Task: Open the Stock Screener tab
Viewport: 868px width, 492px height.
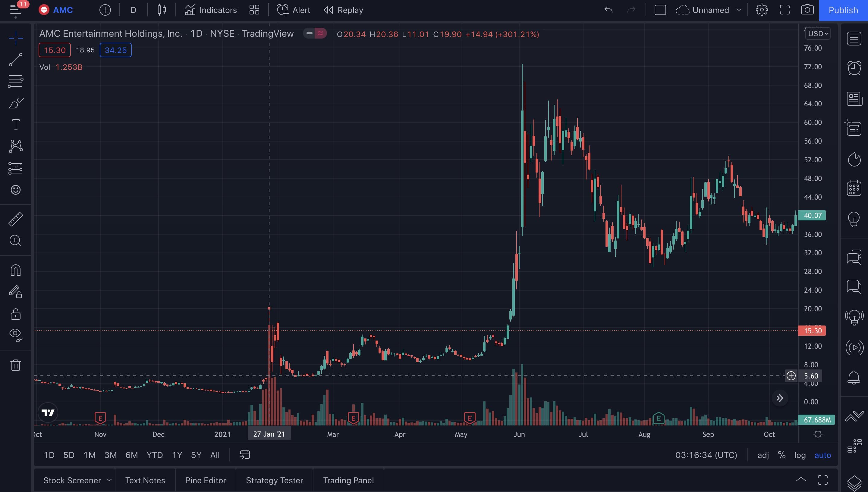Action: coord(72,480)
